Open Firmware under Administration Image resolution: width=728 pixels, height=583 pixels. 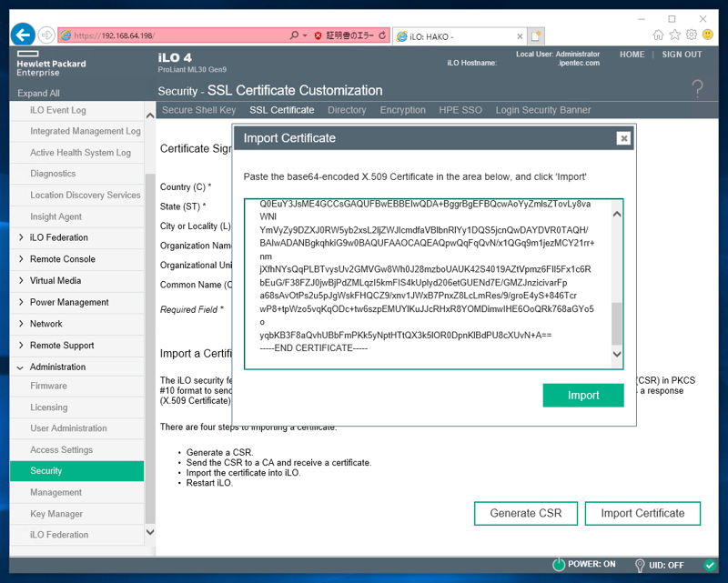[77, 386]
